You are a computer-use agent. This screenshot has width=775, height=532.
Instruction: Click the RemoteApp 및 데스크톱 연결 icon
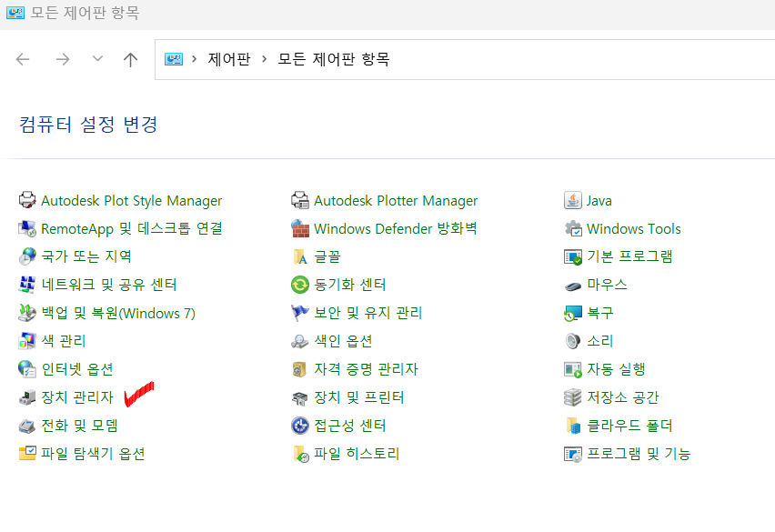coord(27,228)
